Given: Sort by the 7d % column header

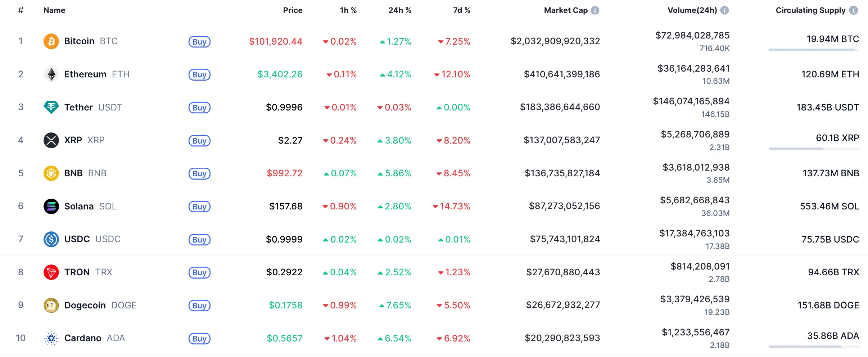Looking at the screenshot, I should [x=461, y=10].
